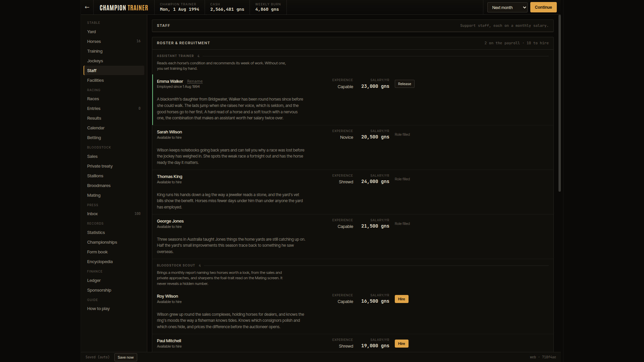Select George Jones's name

coord(170,221)
